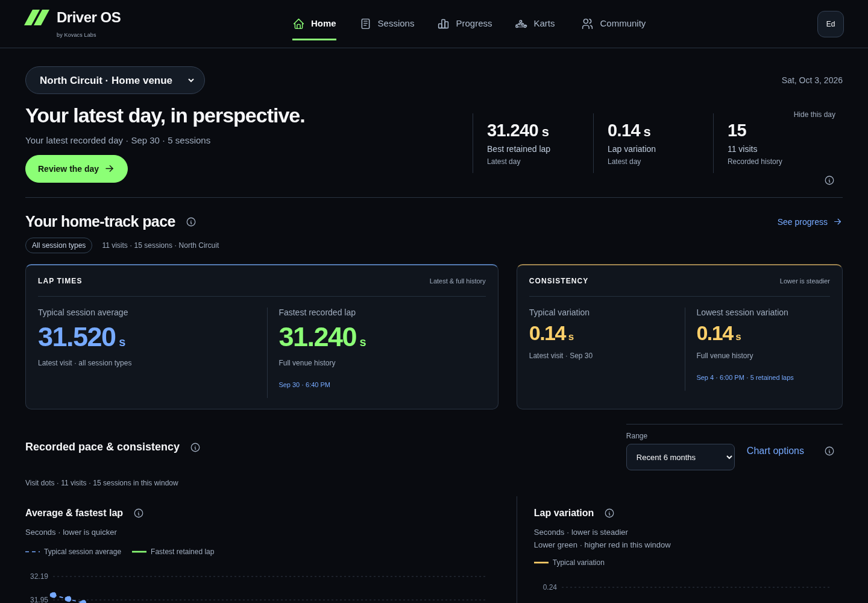
Task: Open the Recent 6 months range dropdown
Action: (681, 457)
